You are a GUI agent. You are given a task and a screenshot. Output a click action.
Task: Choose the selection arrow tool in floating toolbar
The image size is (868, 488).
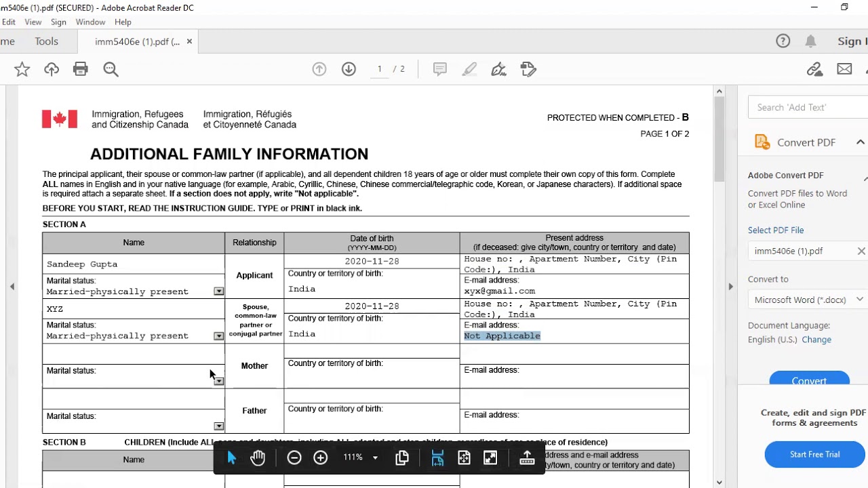(231, 457)
